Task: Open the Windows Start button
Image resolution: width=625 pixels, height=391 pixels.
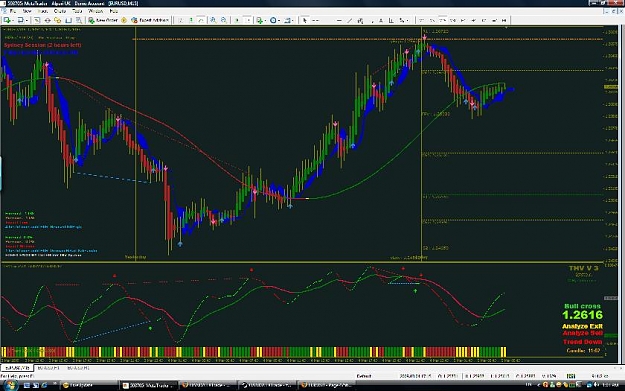Action: pyautogui.click(x=10, y=385)
